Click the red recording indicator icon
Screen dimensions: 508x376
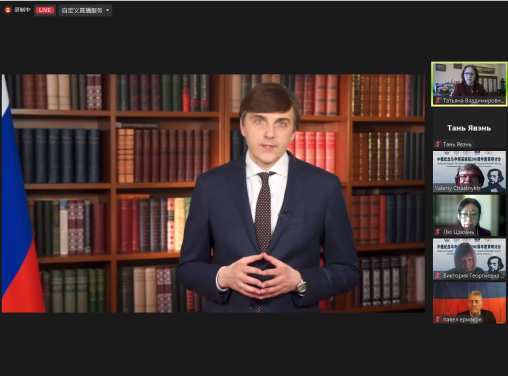point(8,10)
